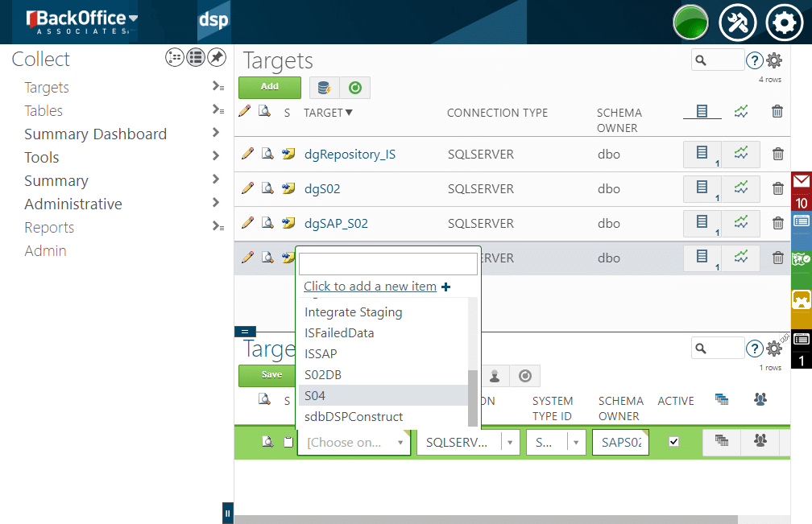Click the database lightning icon in Targets toolbar
Image resolution: width=812 pixels, height=524 pixels.
pyautogui.click(x=324, y=88)
